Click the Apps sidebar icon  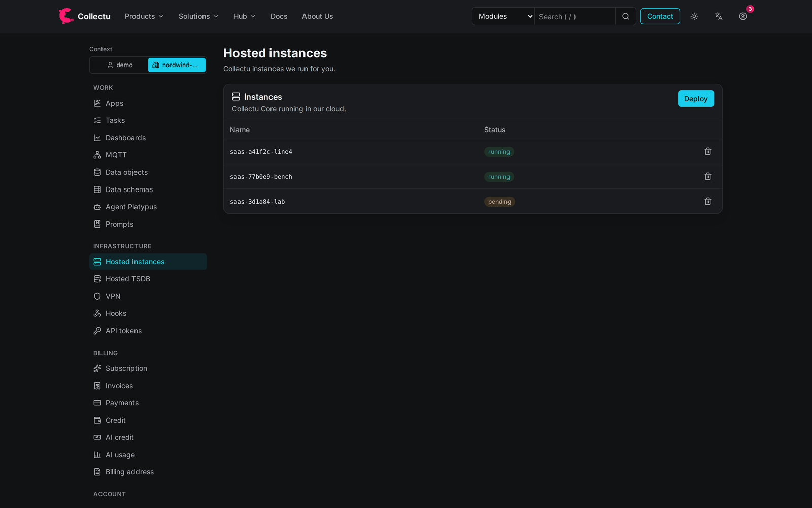tap(97, 103)
